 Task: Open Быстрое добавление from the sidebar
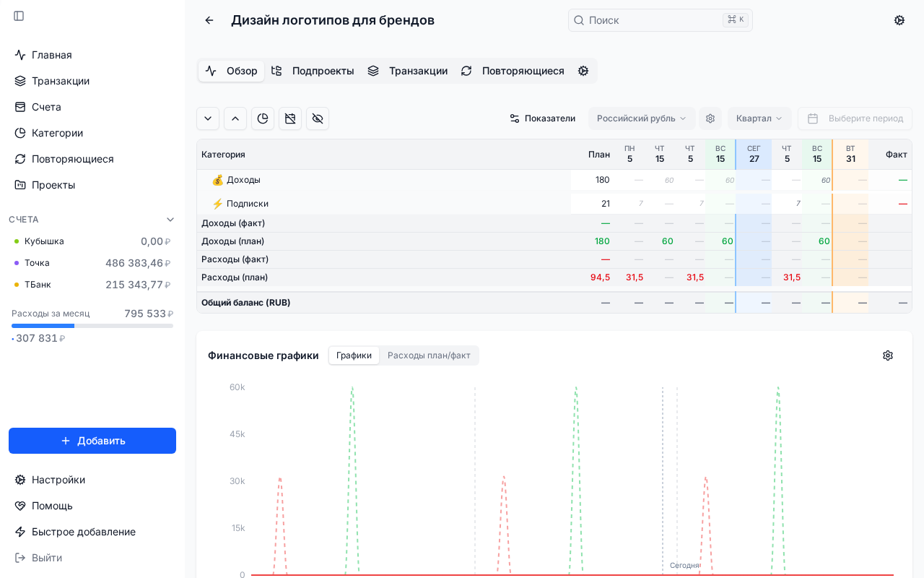[x=84, y=532]
